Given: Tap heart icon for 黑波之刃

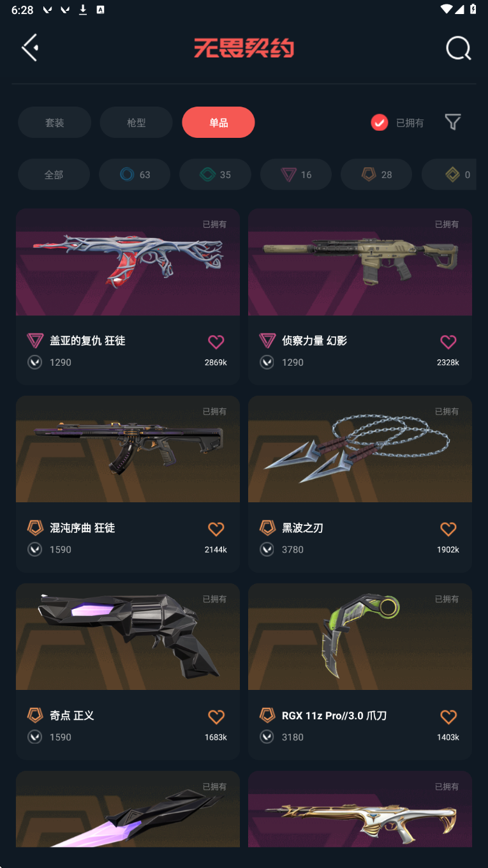Looking at the screenshot, I should click(x=448, y=529).
